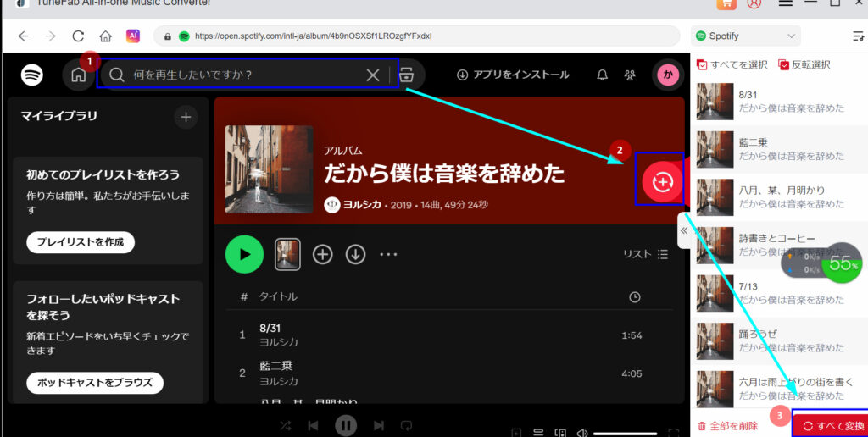Click the red add-to-conversion-list button
868x437 pixels.
[x=661, y=181]
